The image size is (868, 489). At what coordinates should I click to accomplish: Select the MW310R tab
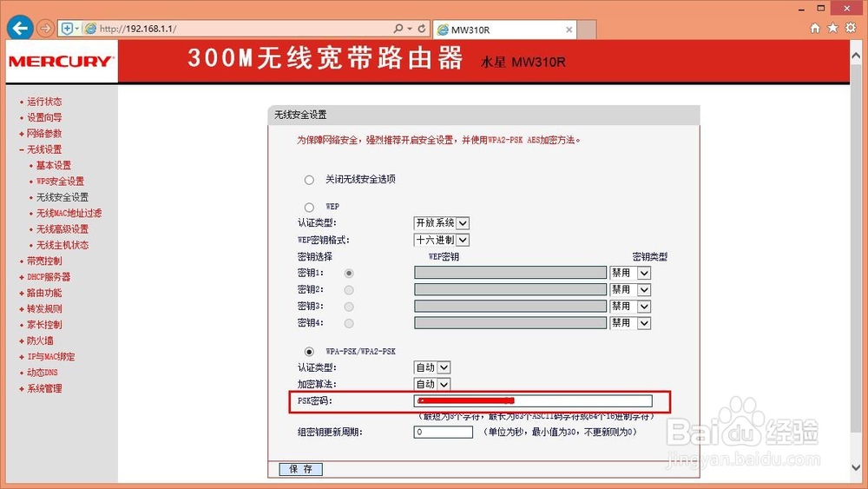coord(504,30)
